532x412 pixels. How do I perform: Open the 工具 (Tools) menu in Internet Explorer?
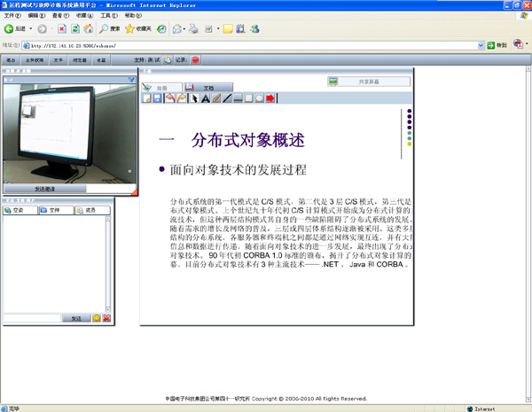pos(106,16)
